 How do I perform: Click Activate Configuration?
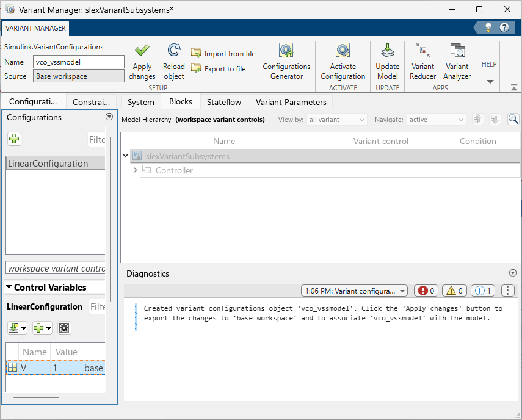click(343, 62)
